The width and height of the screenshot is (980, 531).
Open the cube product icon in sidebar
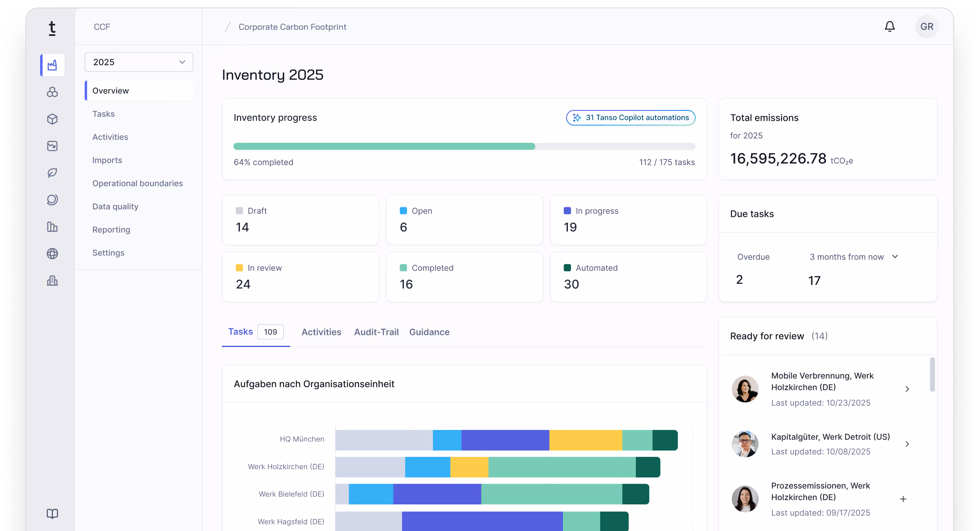point(52,119)
